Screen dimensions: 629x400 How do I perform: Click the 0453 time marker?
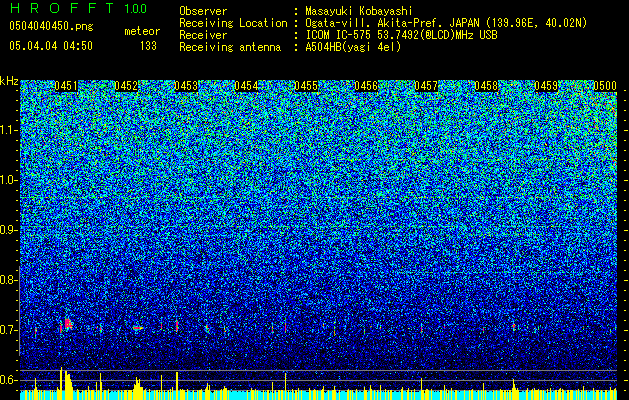[x=186, y=86]
